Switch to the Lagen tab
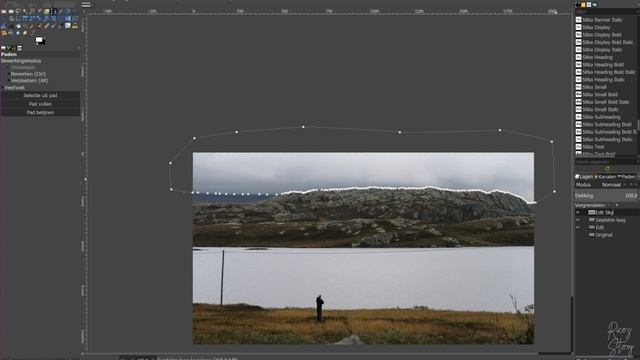Screen dimensions: 640x360 pyautogui.click(x=584, y=177)
